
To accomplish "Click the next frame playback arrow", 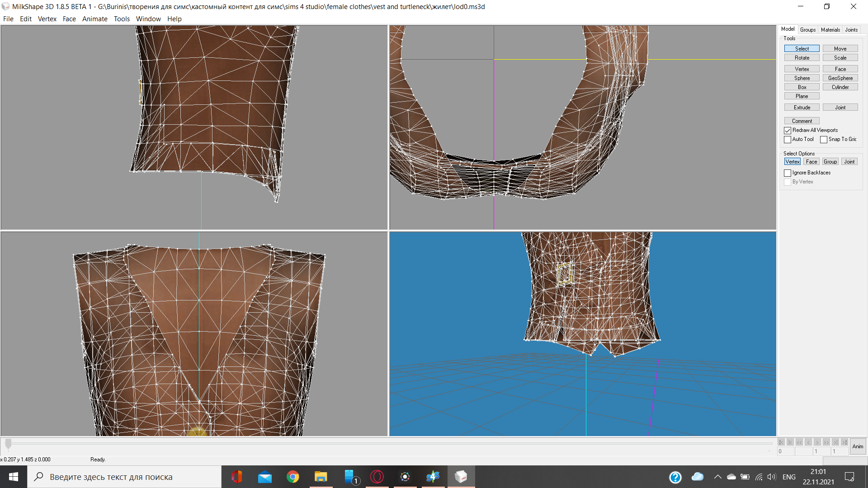I will click(817, 442).
